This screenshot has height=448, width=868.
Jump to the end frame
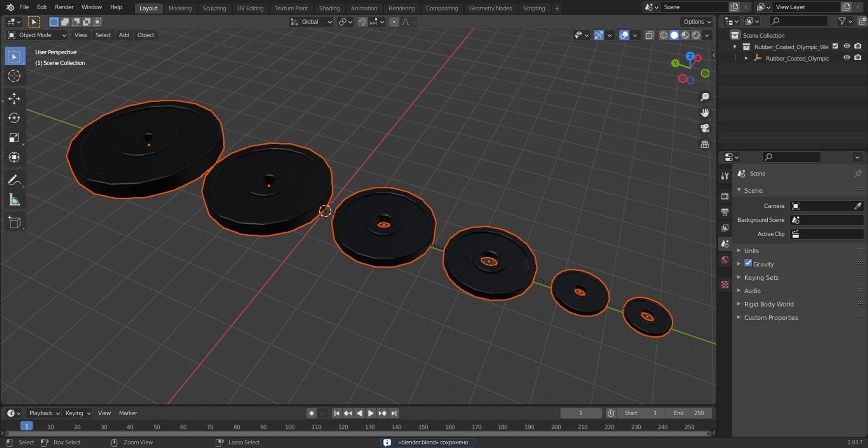394,413
